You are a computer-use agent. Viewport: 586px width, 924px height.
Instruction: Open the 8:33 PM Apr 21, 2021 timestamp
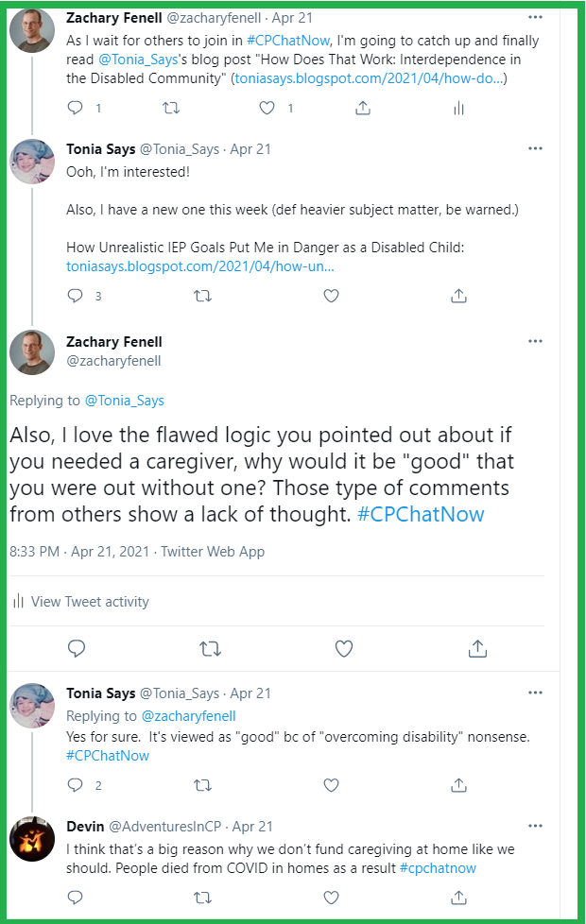coord(79,552)
